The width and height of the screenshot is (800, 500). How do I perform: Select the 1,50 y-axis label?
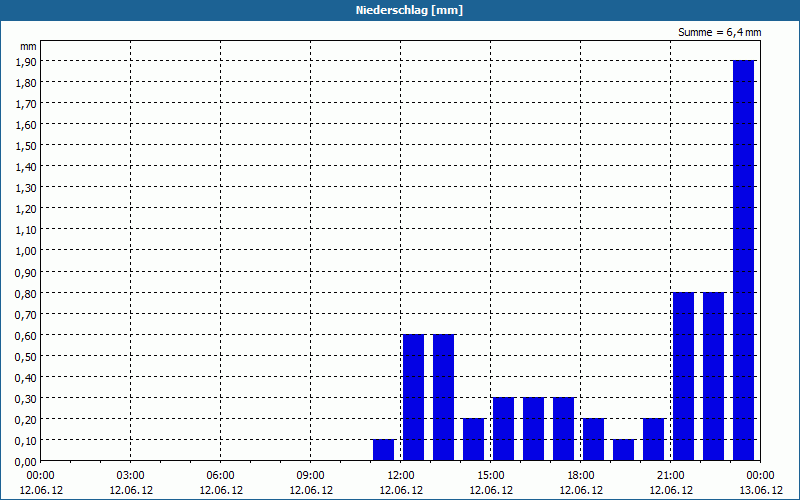tap(26, 146)
